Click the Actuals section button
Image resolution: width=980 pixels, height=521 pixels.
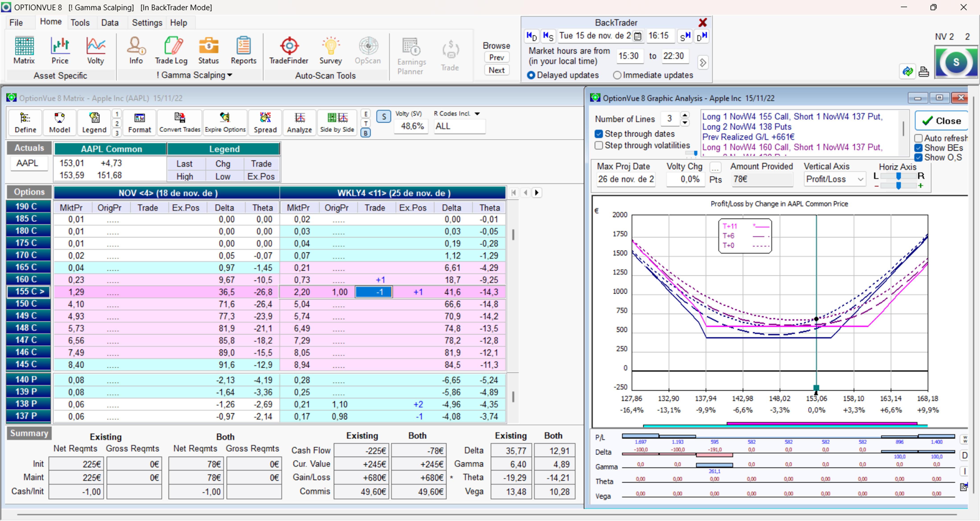29,148
